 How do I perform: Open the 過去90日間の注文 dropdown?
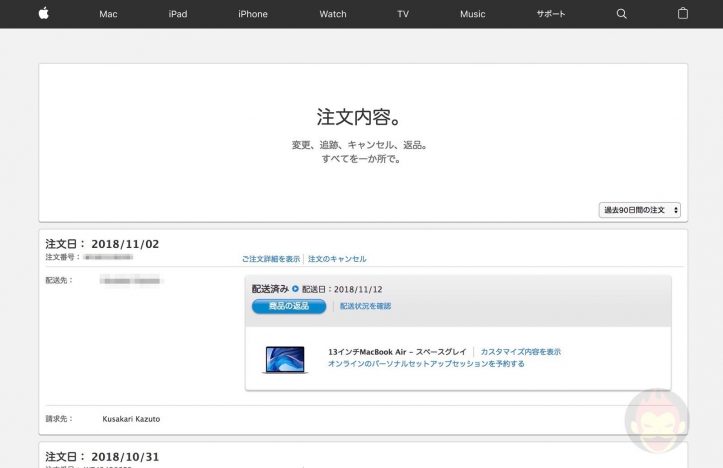(x=640, y=210)
